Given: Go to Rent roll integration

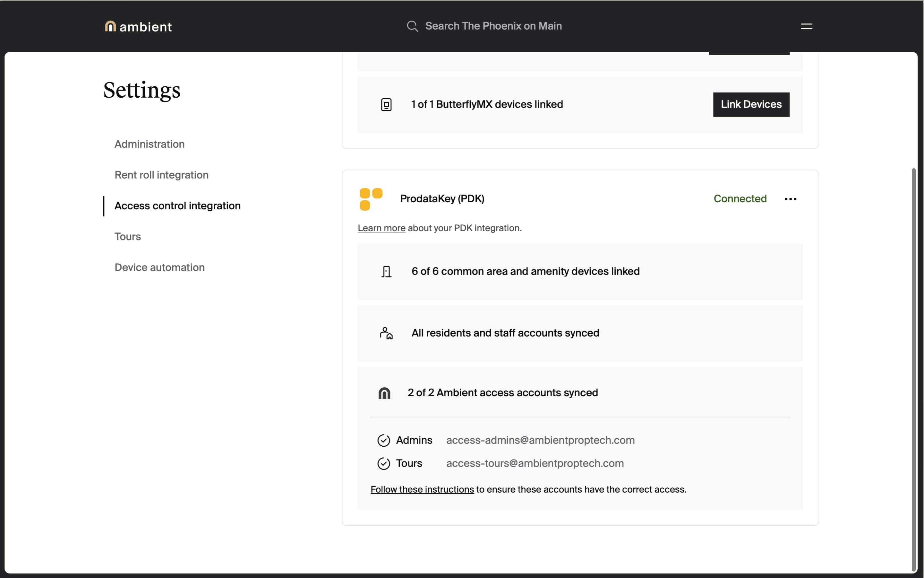Looking at the screenshot, I should [161, 175].
